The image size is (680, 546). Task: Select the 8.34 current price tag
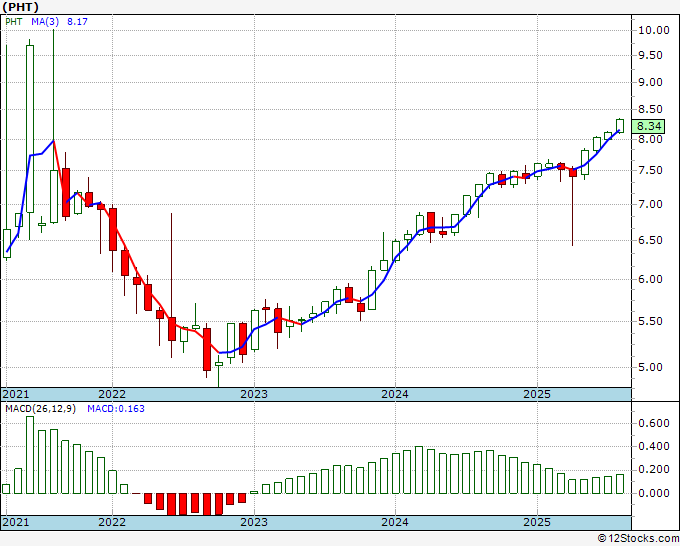(x=648, y=126)
